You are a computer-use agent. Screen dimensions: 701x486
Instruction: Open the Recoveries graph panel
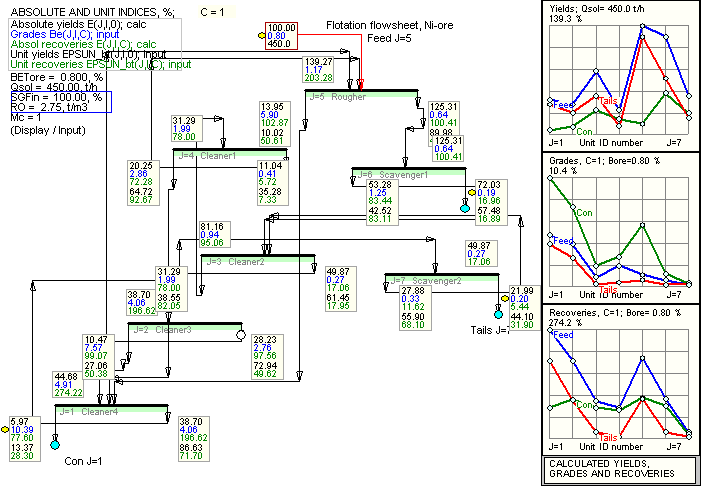point(620,380)
